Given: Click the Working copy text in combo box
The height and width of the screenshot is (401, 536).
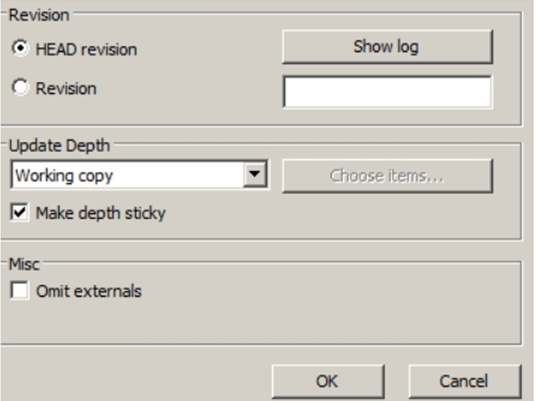Looking at the screenshot, I should (64, 176).
